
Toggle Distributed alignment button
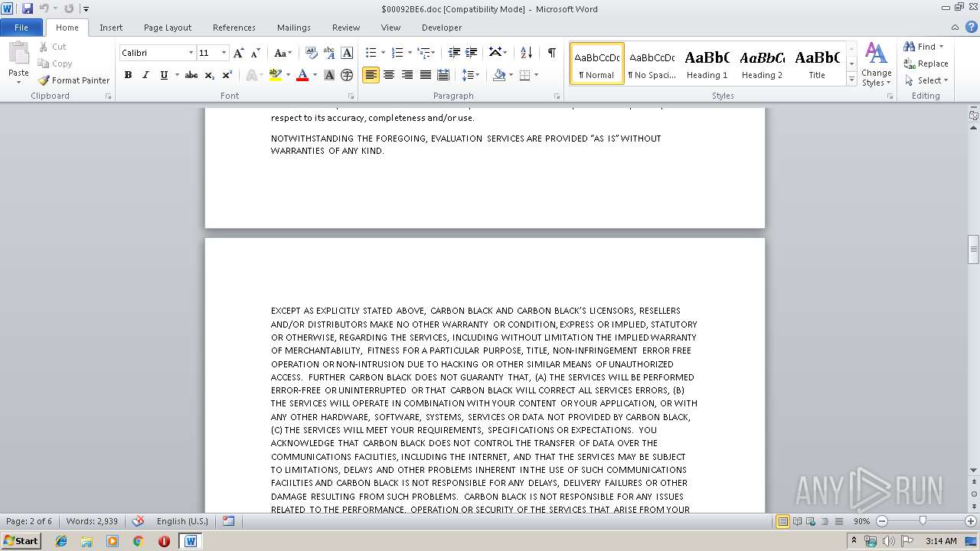coord(443,75)
